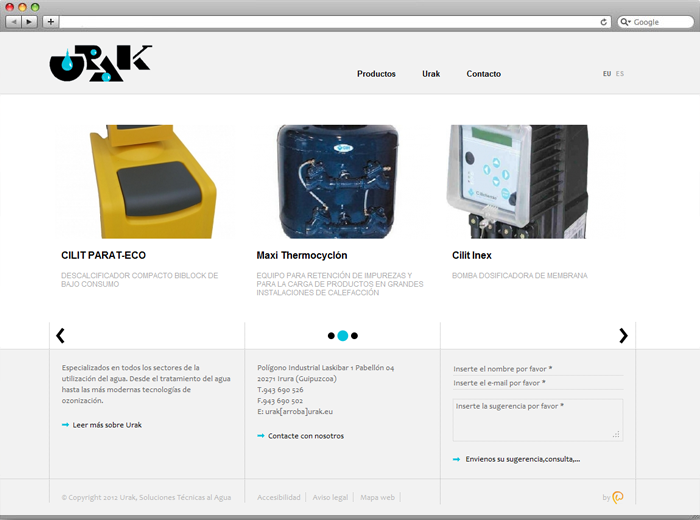Click the 20271 Irura (Guipuzcoa) line

pos(297,379)
